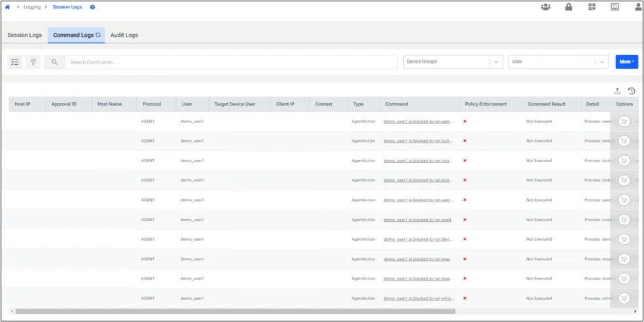The height and width of the screenshot is (322, 644).
Task: Click the Logging breadcrumb
Action: click(x=32, y=7)
